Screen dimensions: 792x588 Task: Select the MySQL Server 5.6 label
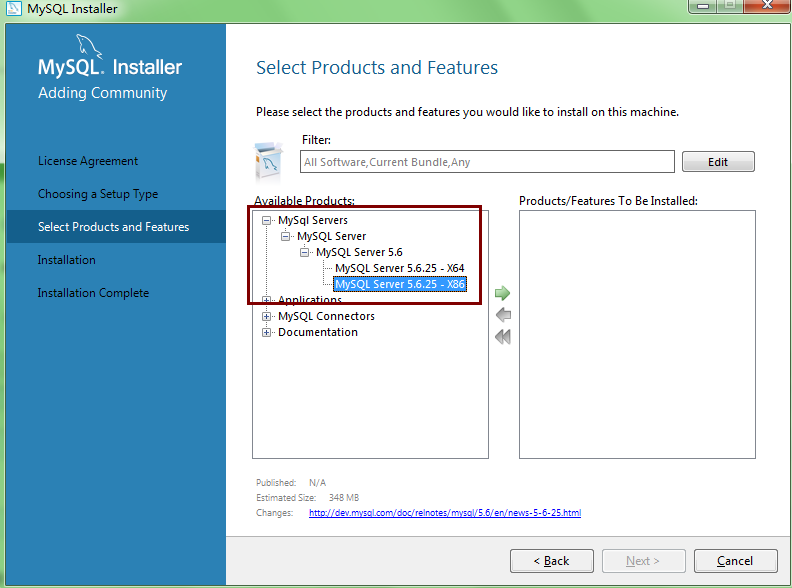click(x=359, y=252)
